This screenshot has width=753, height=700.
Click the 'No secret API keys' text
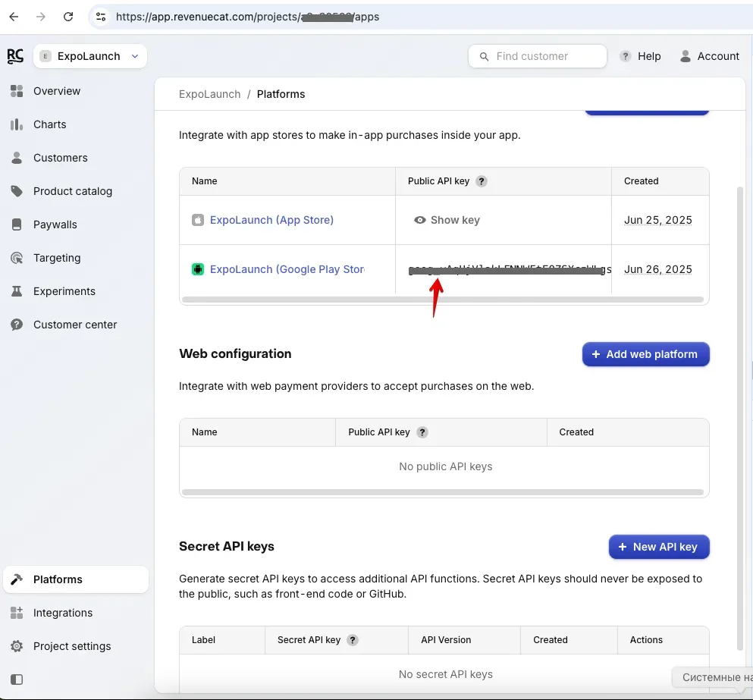[x=446, y=674]
